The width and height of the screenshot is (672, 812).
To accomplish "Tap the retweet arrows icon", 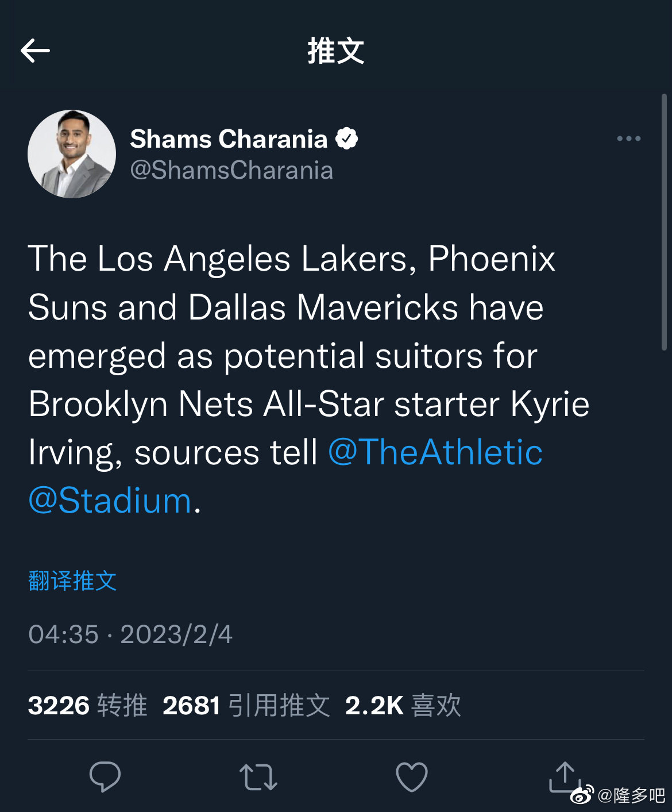I will point(258,777).
